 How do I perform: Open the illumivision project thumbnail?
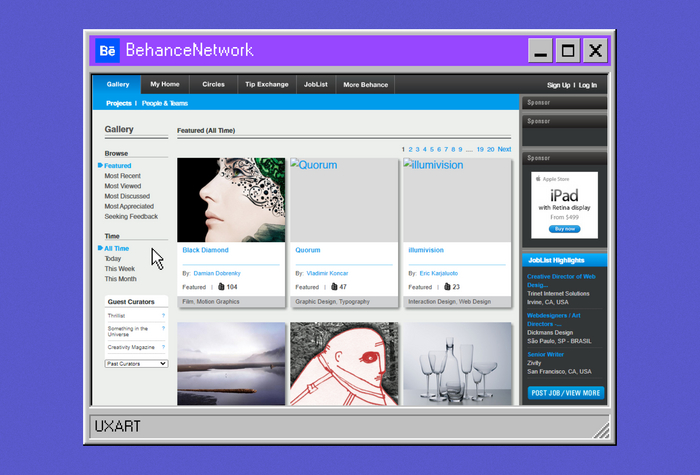click(457, 200)
